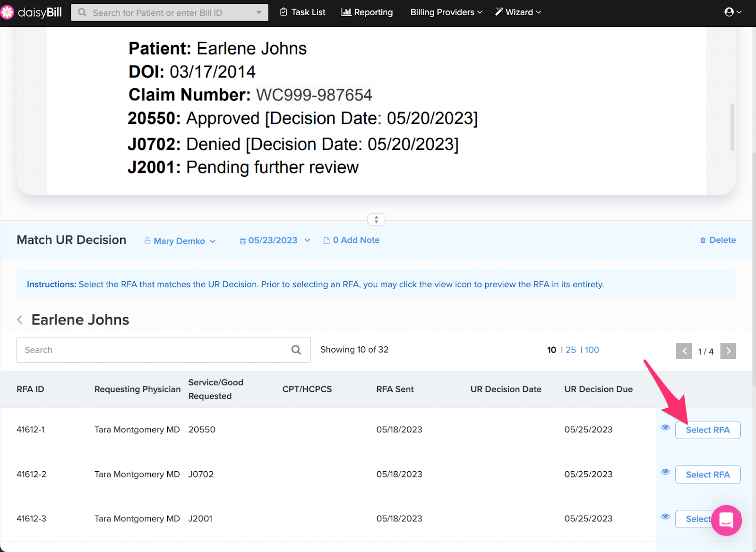Expand Wizard menu
This screenshot has height=552, width=756.
point(518,12)
